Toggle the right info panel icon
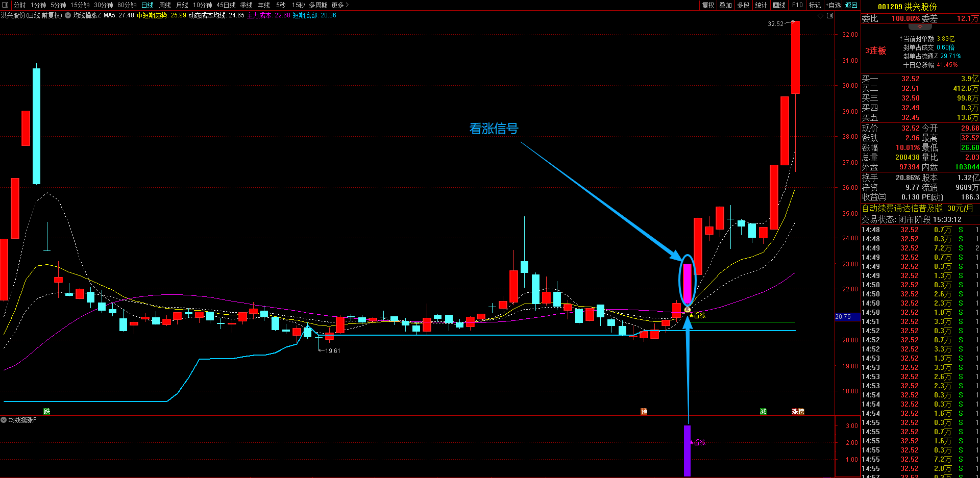The width and height of the screenshot is (980, 478). click(x=830, y=15)
